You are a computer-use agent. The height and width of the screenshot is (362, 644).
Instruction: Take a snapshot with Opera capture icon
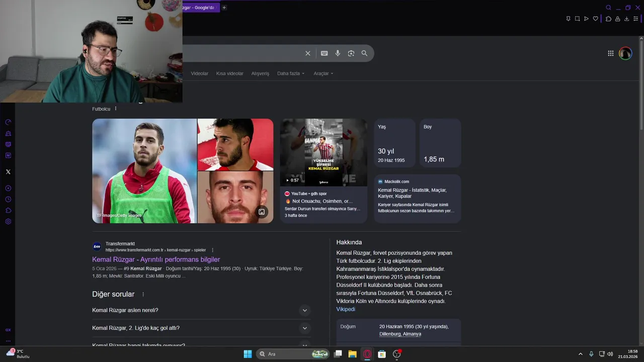point(578,19)
